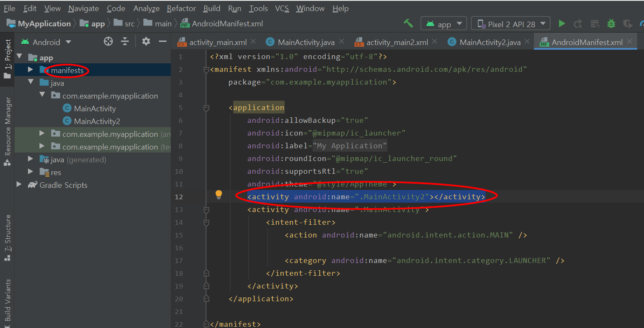The height and width of the screenshot is (328, 644).
Task: Click the src breadcrumb item
Action: click(x=124, y=24)
